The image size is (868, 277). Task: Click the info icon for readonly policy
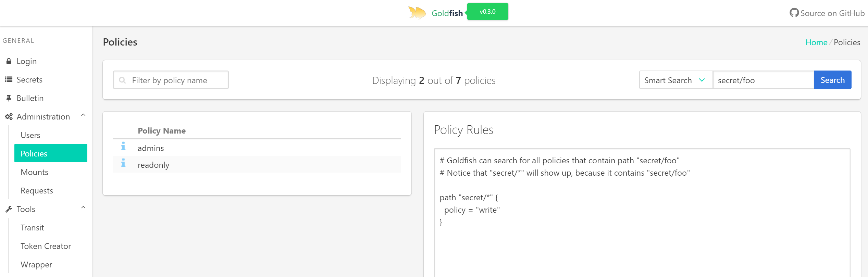click(123, 163)
